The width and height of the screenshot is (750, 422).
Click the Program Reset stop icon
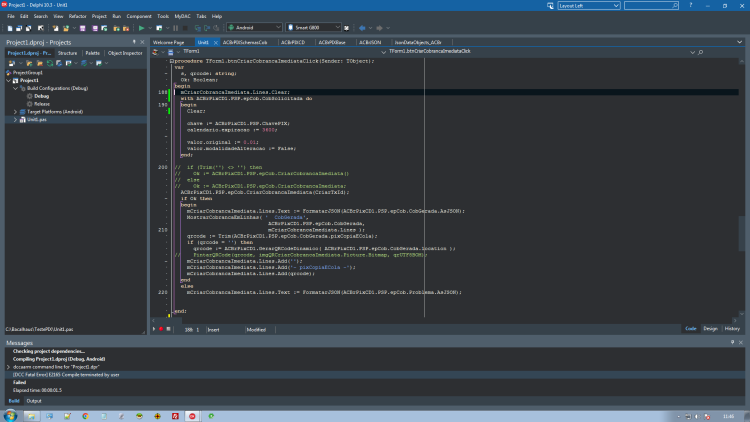185,28
